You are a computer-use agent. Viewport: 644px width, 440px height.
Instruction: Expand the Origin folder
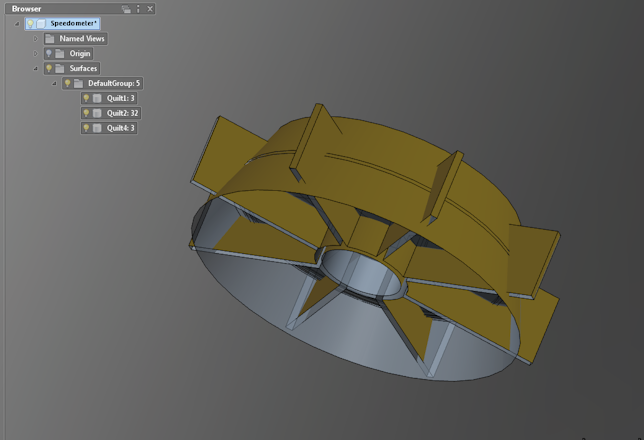click(x=36, y=53)
